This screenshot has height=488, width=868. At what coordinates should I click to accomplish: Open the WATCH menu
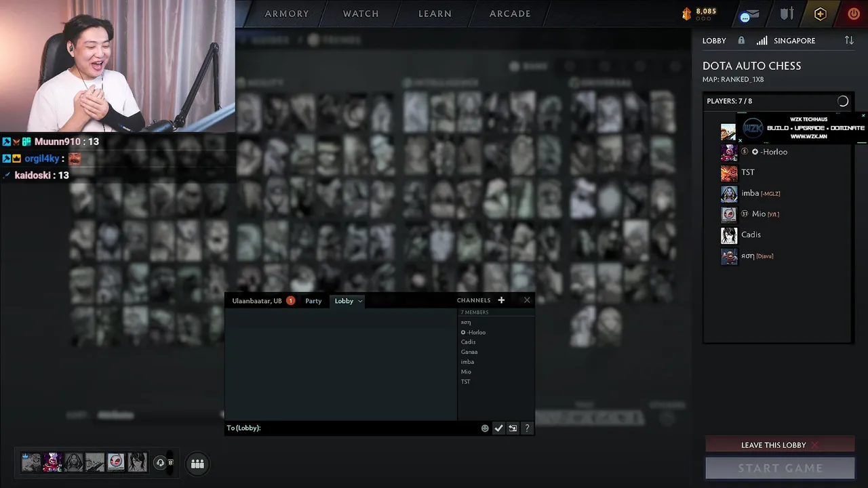pos(361,14)
